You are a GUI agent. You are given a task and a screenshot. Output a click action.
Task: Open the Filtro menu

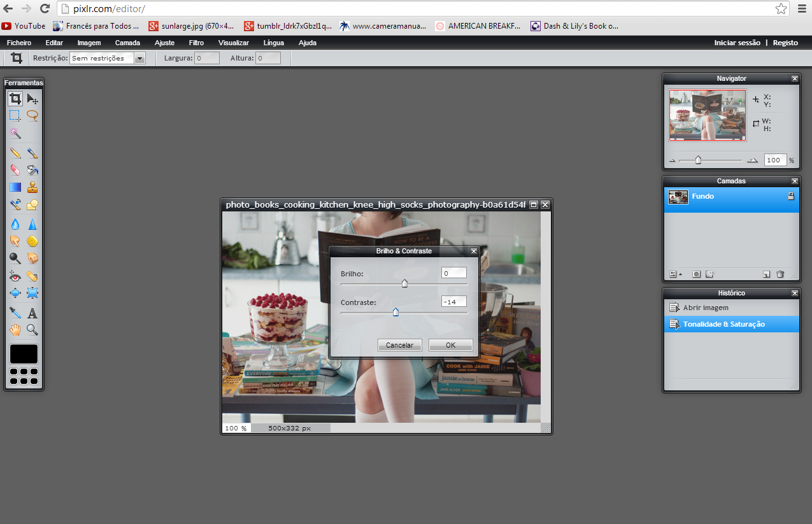pyautogui.click(x=196, y=43)
